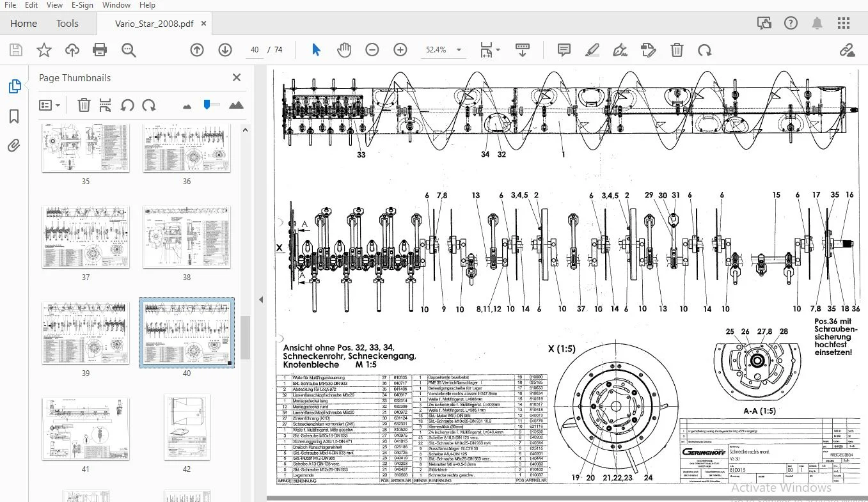Share a link to this file
The height and width of the screenshot is (502, 868).
847,50
